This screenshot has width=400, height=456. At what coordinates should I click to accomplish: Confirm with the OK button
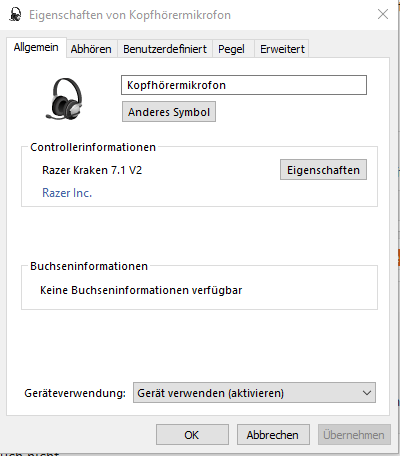tap(192, 435)
